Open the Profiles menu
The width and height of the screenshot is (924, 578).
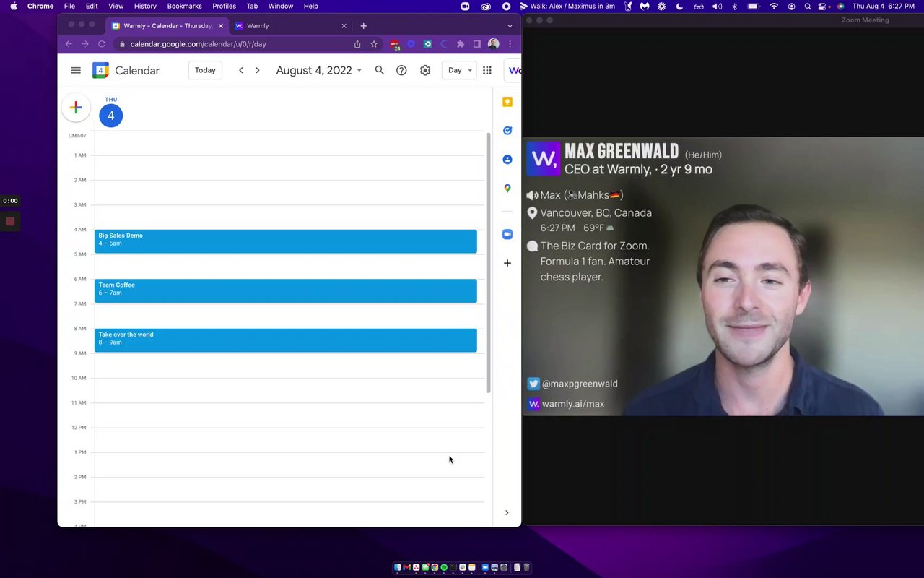point(224,6)
